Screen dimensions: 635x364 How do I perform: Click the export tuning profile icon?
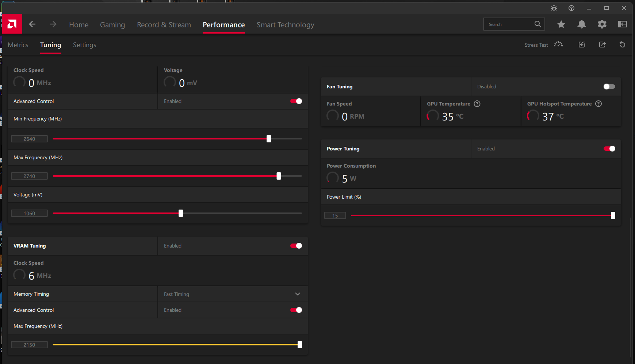tap(602, 45)
